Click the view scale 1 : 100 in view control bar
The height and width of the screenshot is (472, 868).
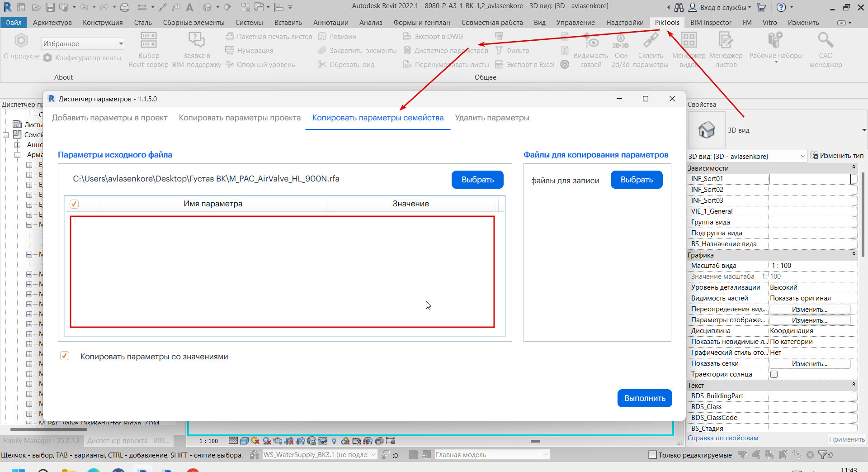209,441
